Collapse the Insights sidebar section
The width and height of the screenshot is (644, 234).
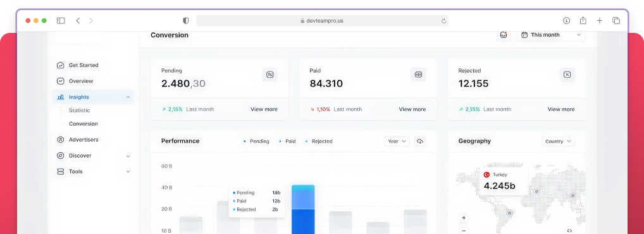pos(128,97)
